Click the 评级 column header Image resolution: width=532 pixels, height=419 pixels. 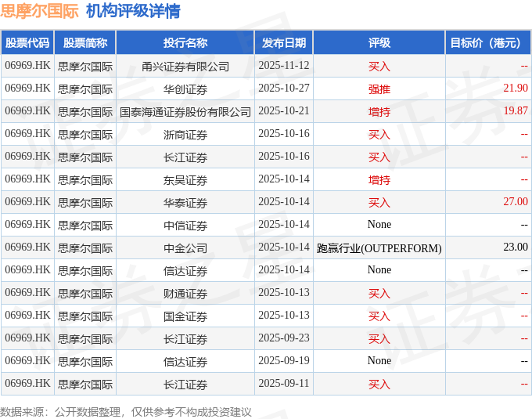tap(379, 43)
